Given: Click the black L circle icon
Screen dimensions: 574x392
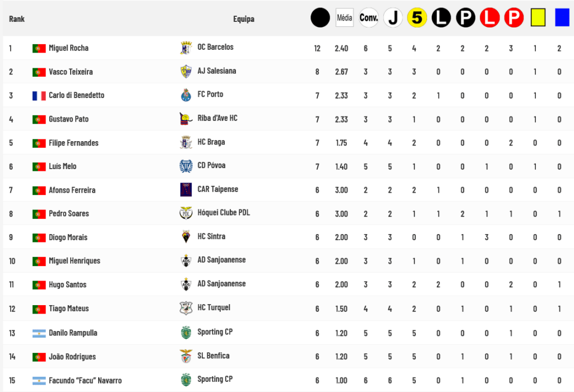Looking at the screenshot, I should click(x=441, y=18).
